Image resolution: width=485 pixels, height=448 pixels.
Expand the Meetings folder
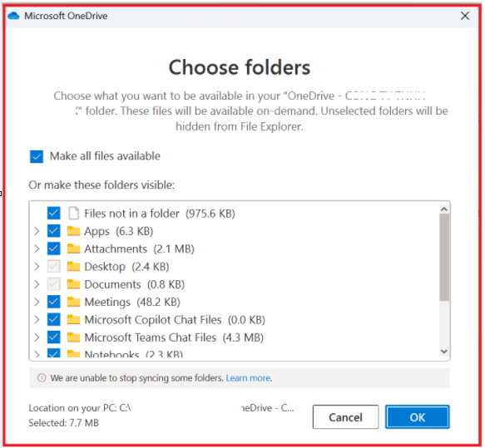[x=37, y=302]
